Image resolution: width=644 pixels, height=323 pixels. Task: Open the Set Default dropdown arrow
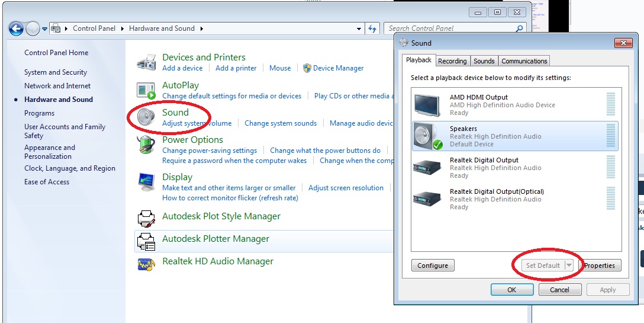point(569,266)
